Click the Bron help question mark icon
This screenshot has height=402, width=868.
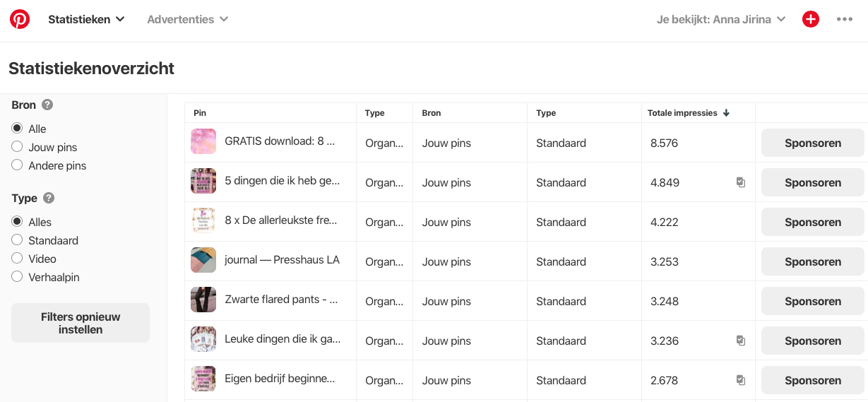pos(47,105)
